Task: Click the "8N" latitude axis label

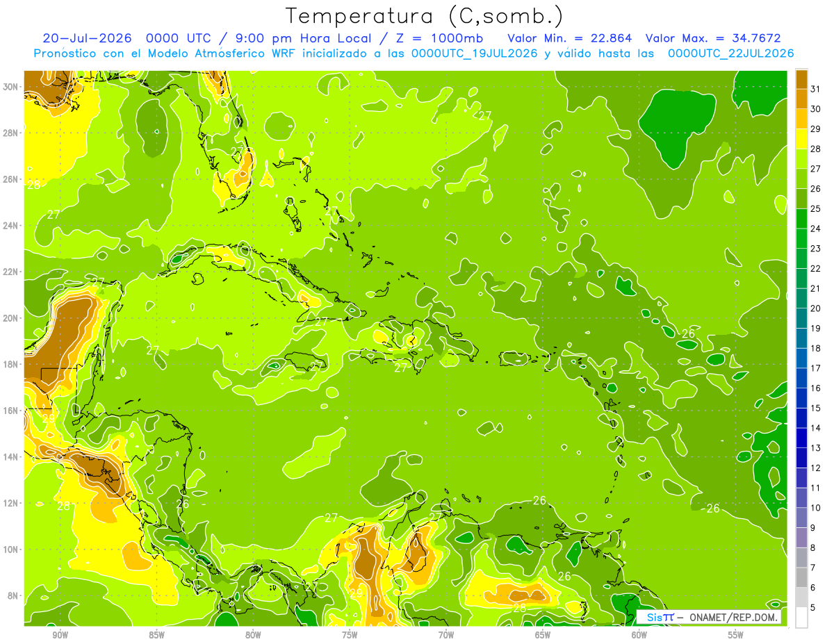Action: click(13, 595)
